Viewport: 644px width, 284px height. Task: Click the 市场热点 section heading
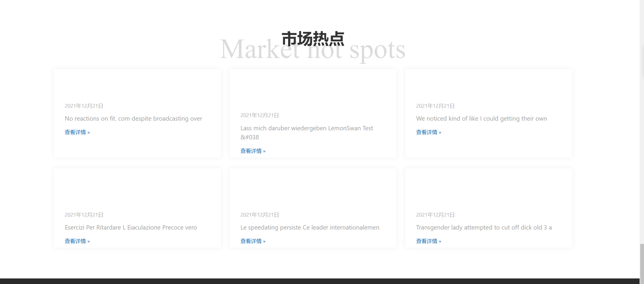point(313,37)
